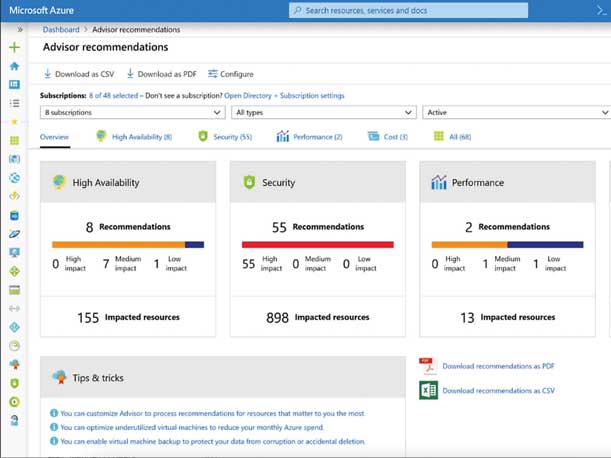The width and height of the screenshot is (611, 458).
Task: Click Download as CSV toolbar button
Action: pyautogui.click(x=79, y=74)
